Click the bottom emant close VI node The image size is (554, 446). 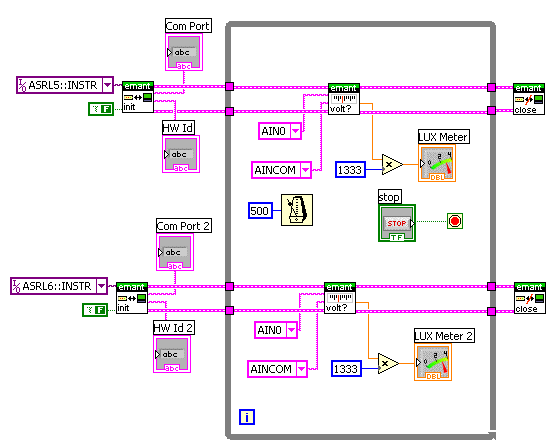click(530, 298)
